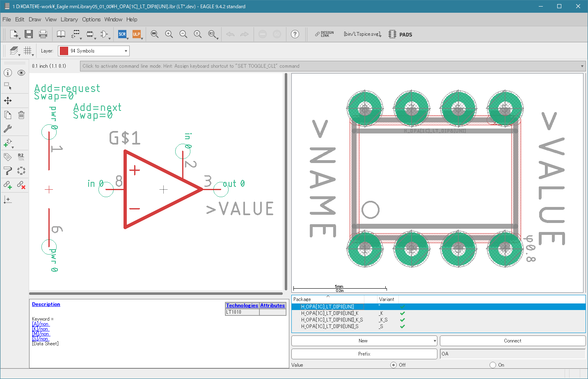588x379 pixels.
Task: Set Value radio button to On
Action: coord(493,365)
